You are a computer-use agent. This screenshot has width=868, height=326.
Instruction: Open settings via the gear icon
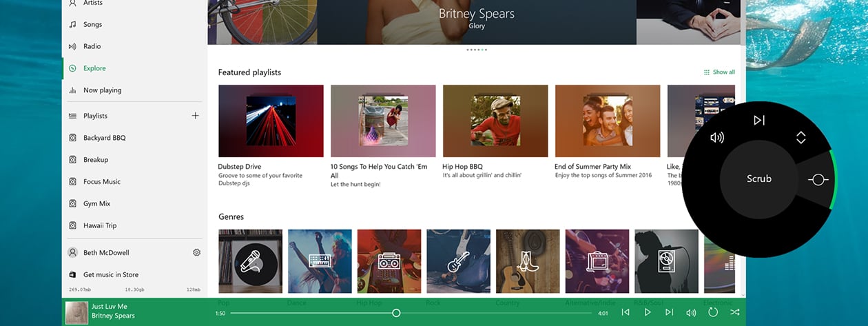pos(196,253)
